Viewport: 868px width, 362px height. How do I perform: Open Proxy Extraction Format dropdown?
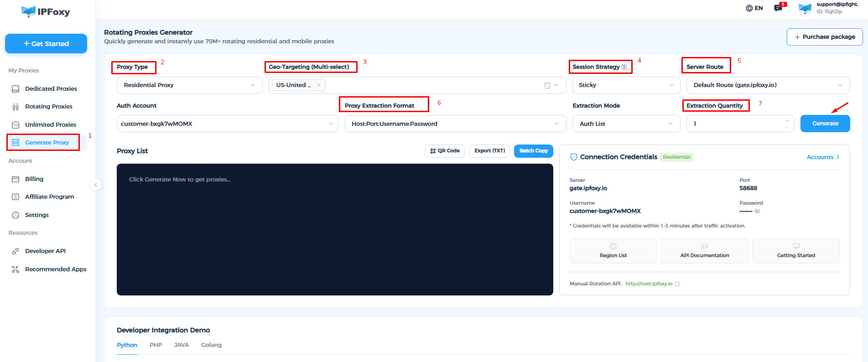click(x=455, y=124)
